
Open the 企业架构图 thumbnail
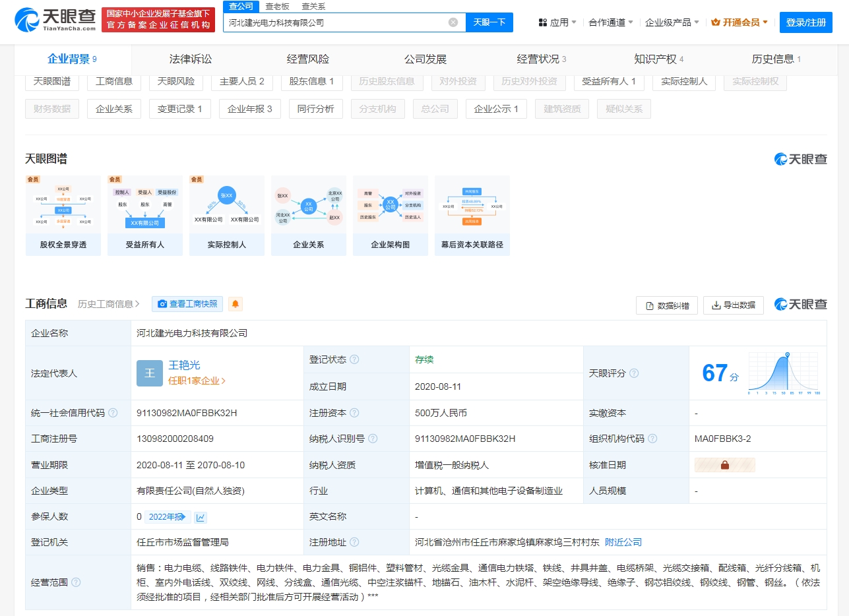(391, 216)
